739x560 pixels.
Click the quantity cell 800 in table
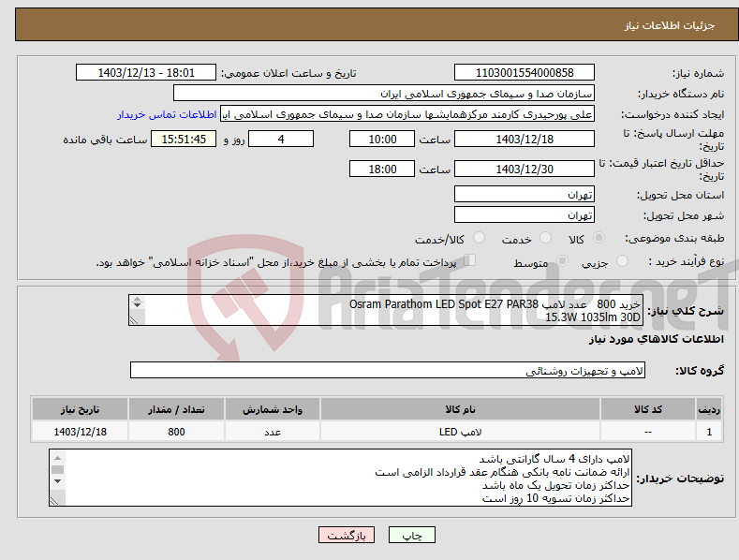tap(176, 432)
